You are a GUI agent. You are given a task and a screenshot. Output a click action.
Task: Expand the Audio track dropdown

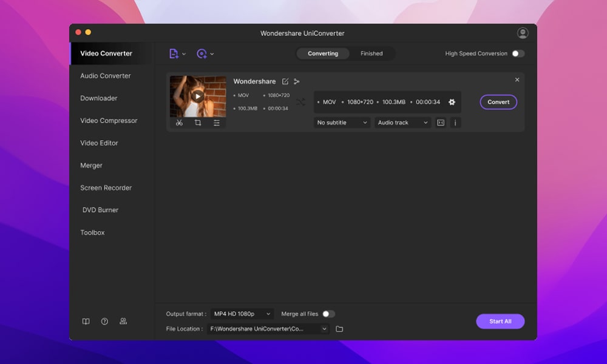[402, 123]
